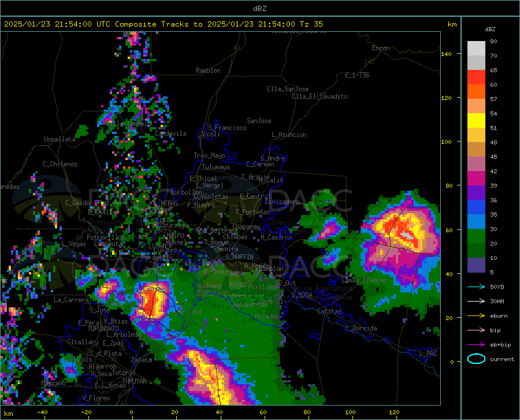The image size is (520, 420).
Task: Click the S_Francisco place label
Action: pyautogui.click(x=227, y=128)
